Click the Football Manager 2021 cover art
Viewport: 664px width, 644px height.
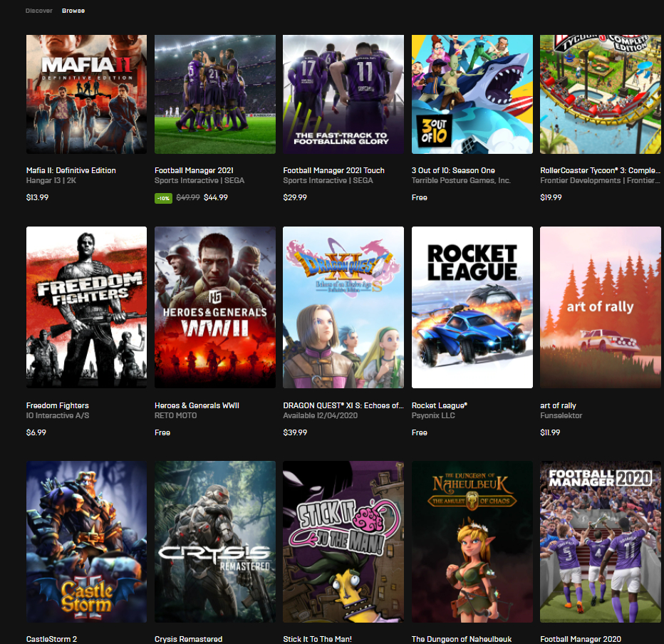pyautogui.click(x=215, y=94)
